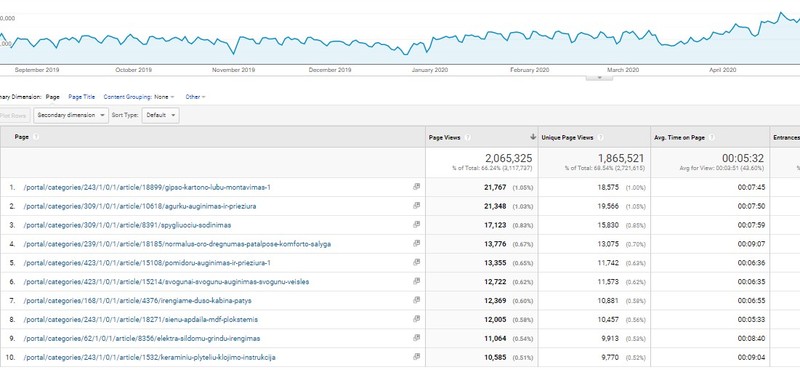Open gipso-kartono-lubu-montavimas-1 page in new window icon

tap(416, 187)
